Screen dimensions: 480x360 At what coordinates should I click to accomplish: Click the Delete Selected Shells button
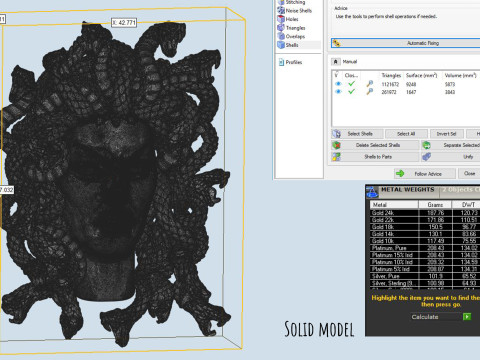[375, 145]
